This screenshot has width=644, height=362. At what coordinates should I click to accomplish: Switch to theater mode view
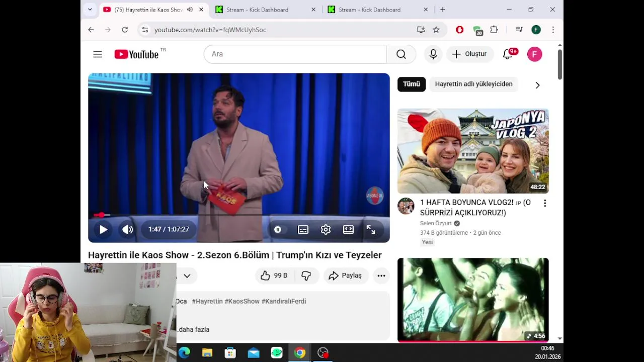(x=348, y=230)
